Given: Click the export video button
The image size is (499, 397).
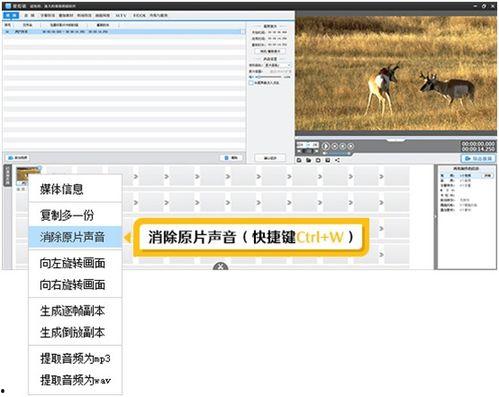Looking at the screenshot, I should (478, 159).
